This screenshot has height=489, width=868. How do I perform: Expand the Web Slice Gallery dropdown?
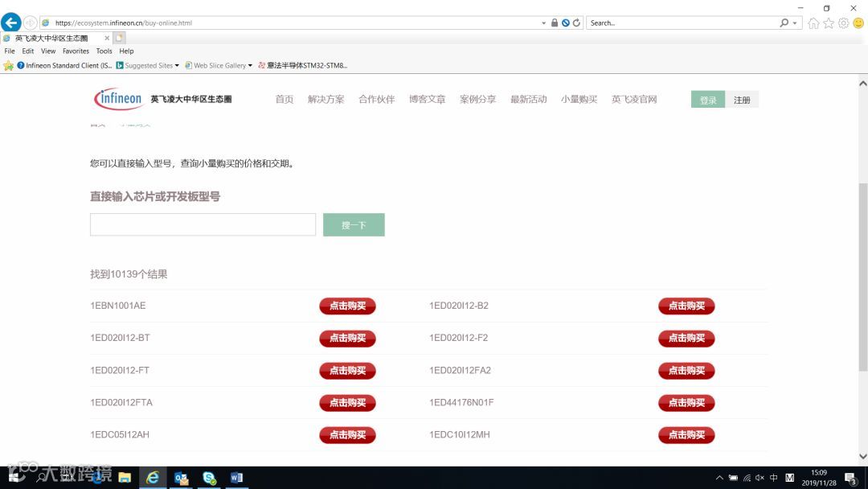pos(250,65)
